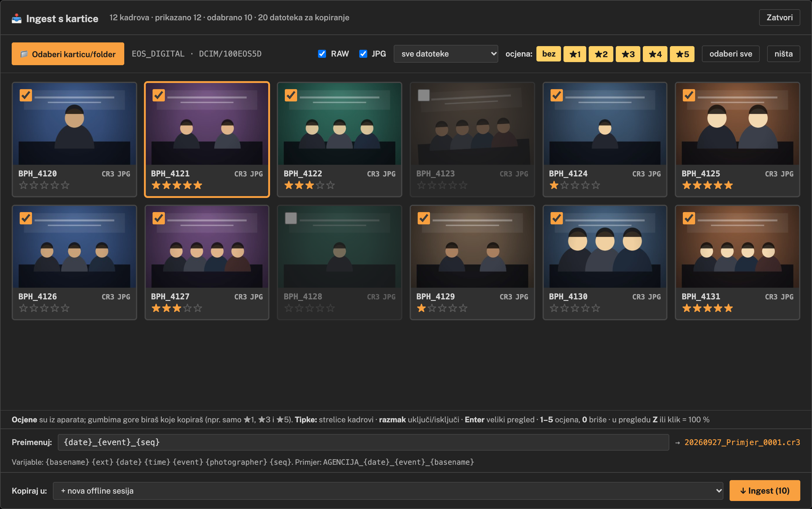Click the 'odaberi sve' button
Viewport: 812px width, 509px height.
tap(730, 54)
